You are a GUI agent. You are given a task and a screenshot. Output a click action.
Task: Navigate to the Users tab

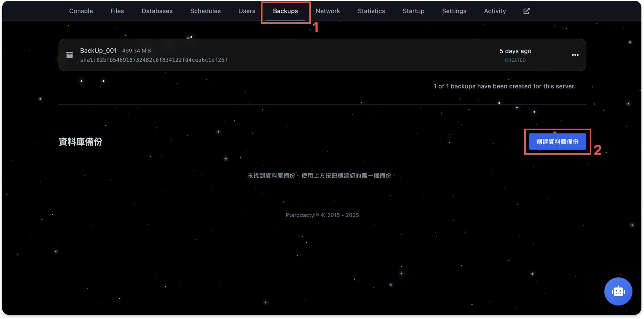click(x=247, y=11)
